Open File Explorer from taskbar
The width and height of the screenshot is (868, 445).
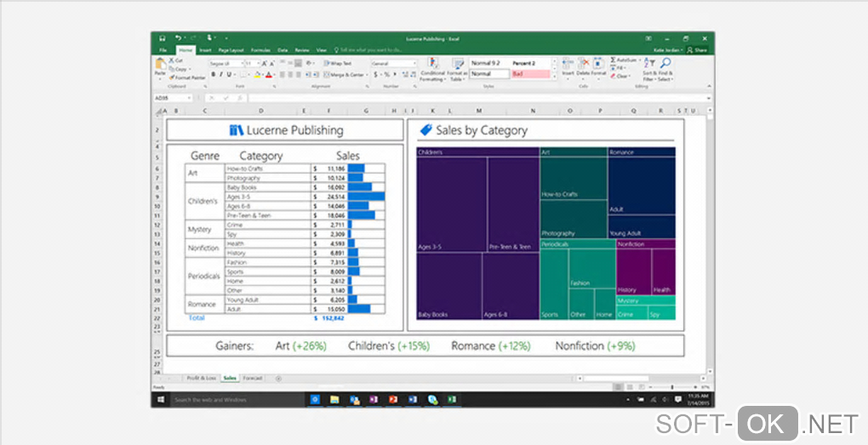point(334,400)
